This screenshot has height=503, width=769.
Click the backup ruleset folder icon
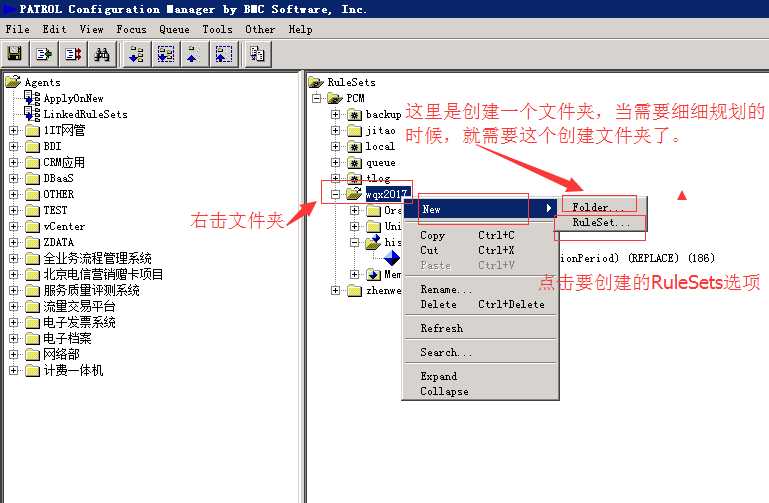(x=355, y=115)
